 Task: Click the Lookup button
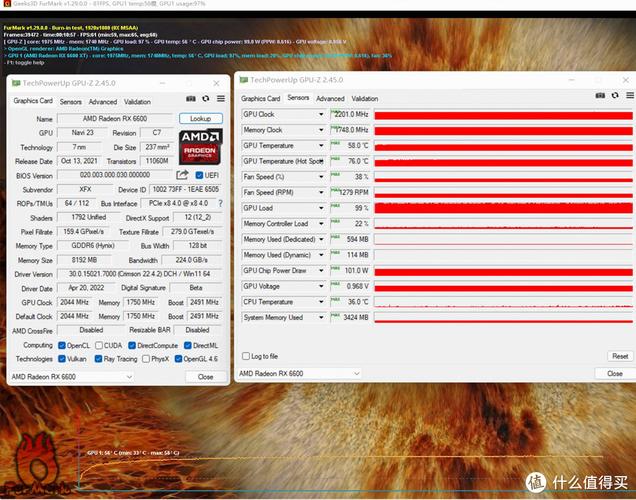coord(200,118)
